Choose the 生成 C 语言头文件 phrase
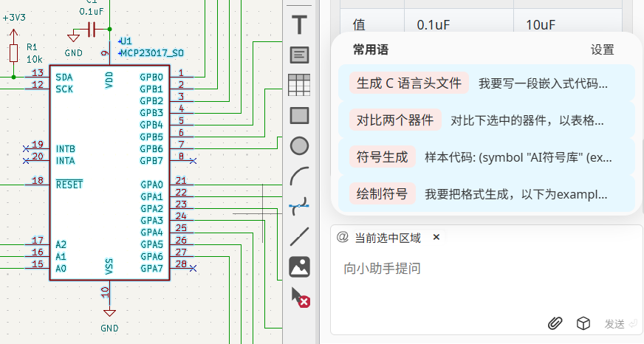644x344 pixels. pos(408,83)
